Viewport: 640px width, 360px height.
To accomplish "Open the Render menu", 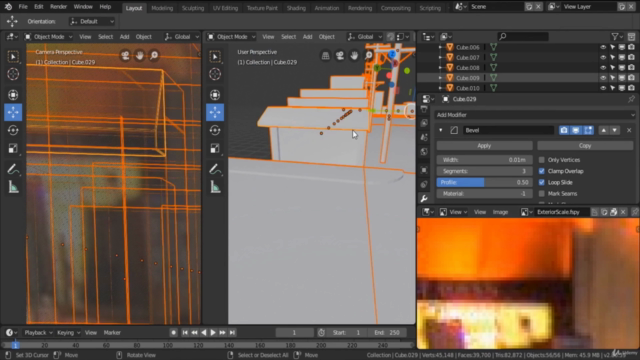I will coord(58,7).
